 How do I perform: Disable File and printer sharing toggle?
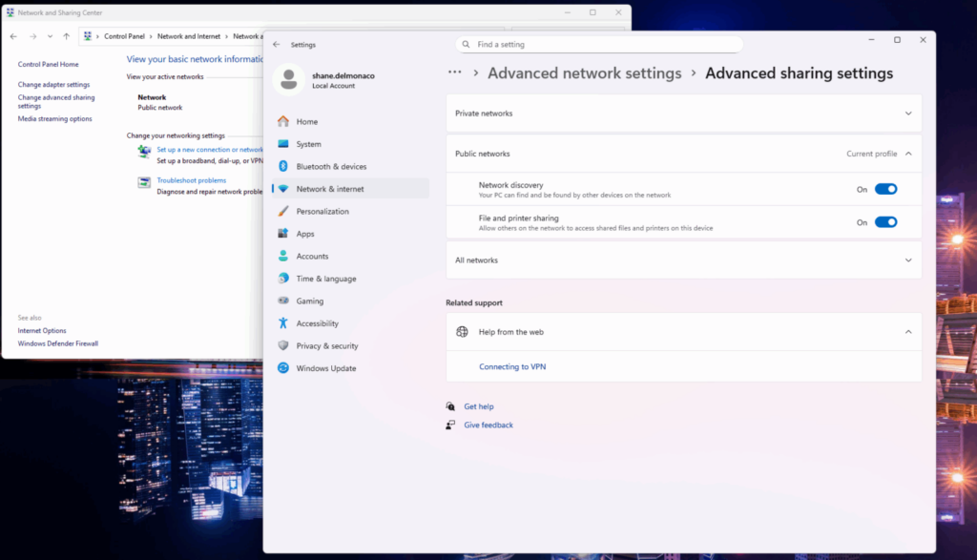point(885,222)
